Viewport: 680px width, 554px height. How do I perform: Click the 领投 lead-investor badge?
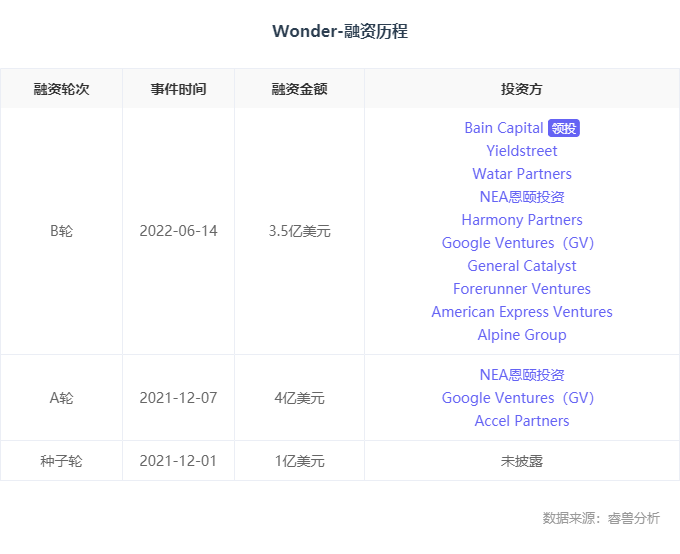[564, 128]
